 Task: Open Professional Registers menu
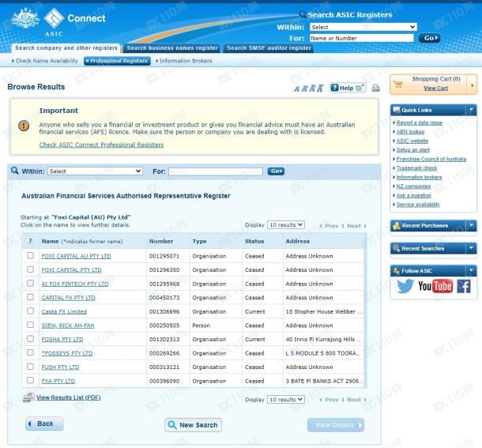(x=118, y=61)
